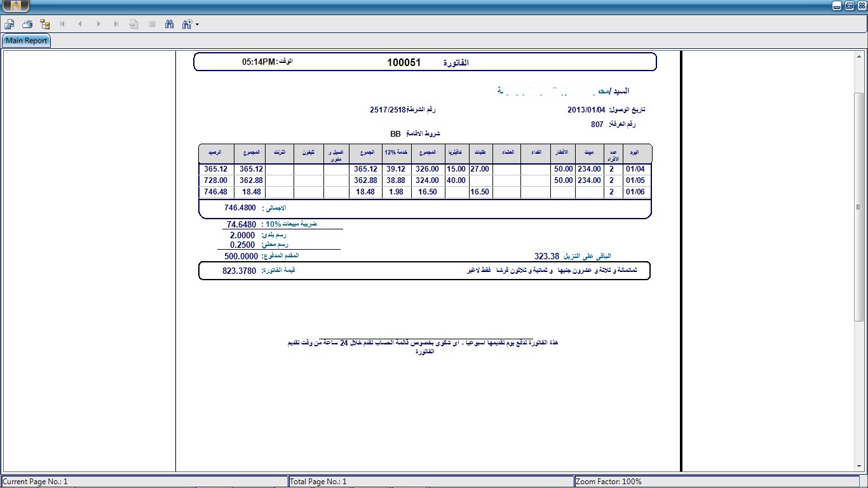Go to the previous page

[80, 24]
